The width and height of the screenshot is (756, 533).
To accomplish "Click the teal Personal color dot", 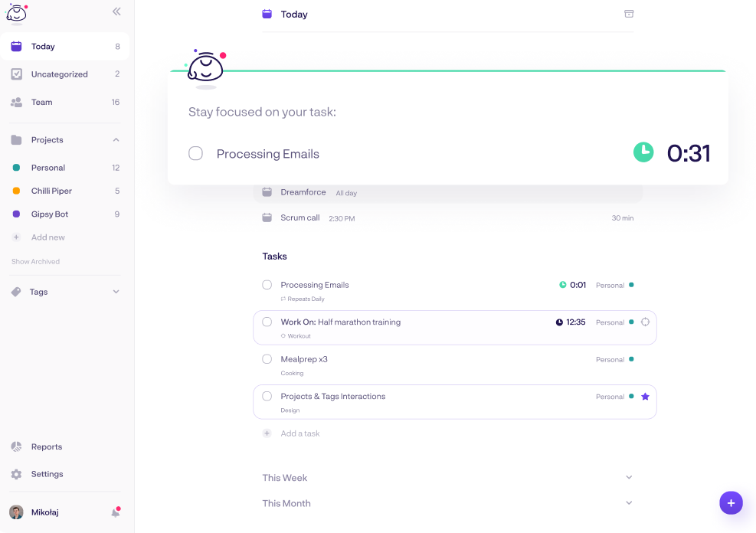I will coord(16,168).
